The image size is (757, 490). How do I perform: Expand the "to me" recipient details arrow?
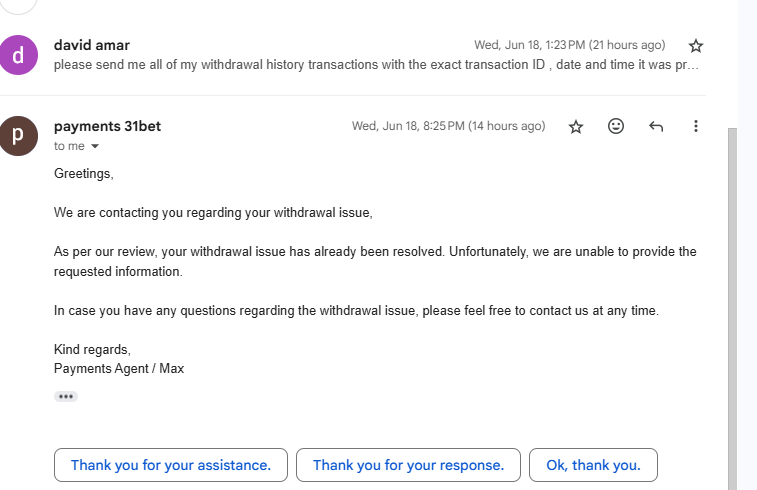(96, 147)
